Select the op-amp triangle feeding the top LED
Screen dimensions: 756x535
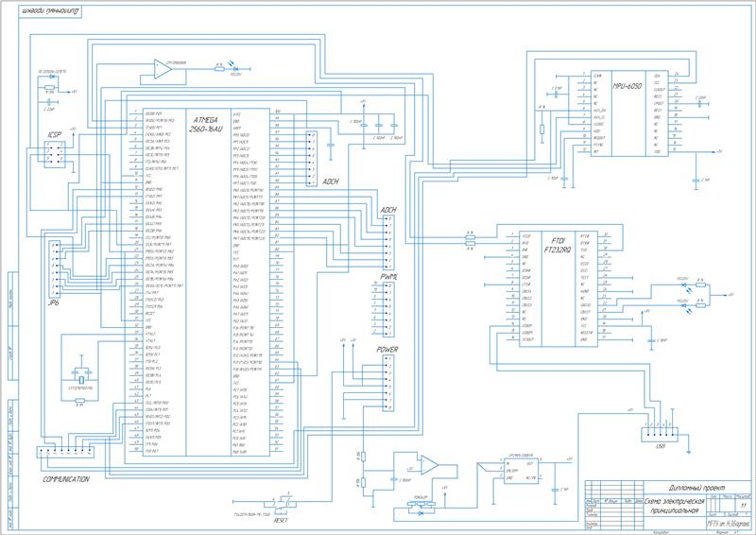click(163, 69)
